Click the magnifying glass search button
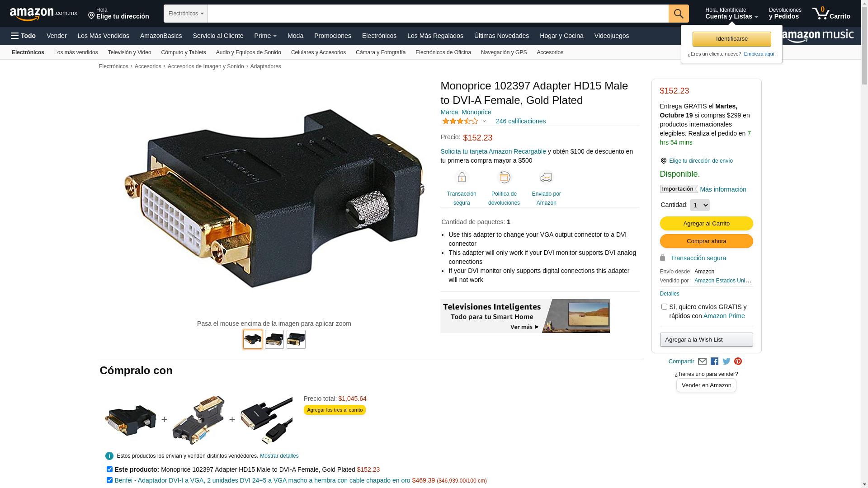The height and width of the screenshot is (488, 868). coord(679,14)
